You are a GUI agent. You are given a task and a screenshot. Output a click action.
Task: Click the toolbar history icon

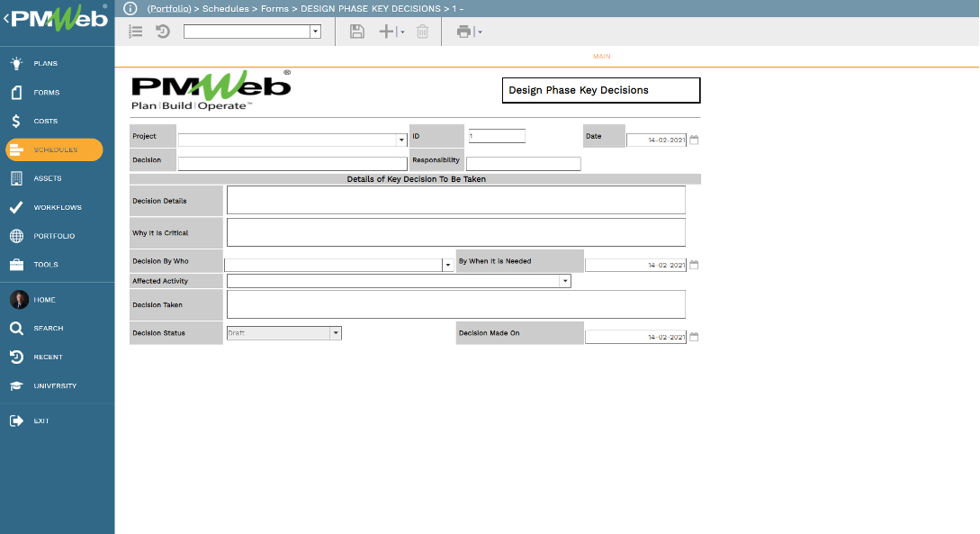pos(163,32)
